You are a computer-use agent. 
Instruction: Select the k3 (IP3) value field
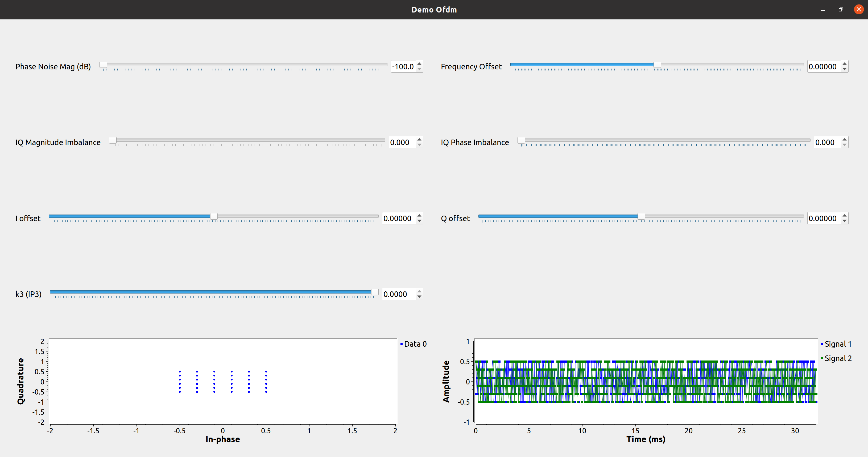point(398,294)
